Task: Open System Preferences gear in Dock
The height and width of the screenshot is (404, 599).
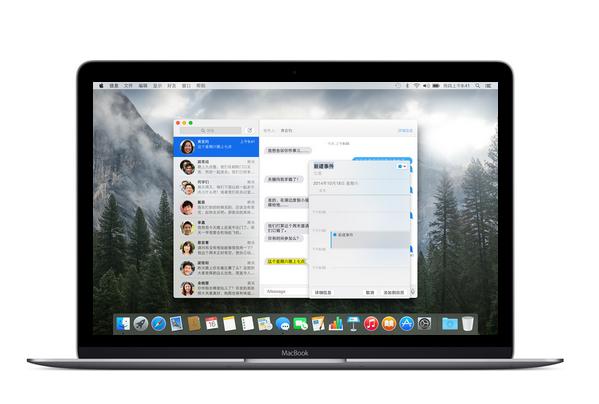Action: (x=424, y=324)
